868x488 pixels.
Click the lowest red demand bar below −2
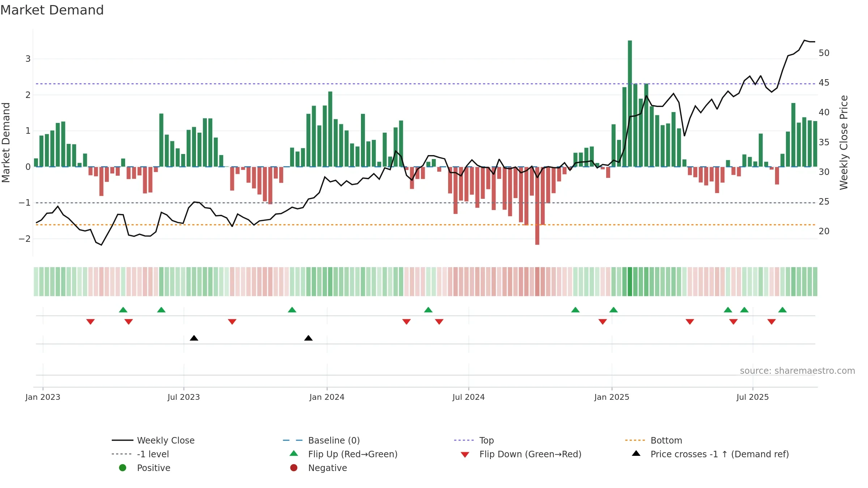pos(537,206)
